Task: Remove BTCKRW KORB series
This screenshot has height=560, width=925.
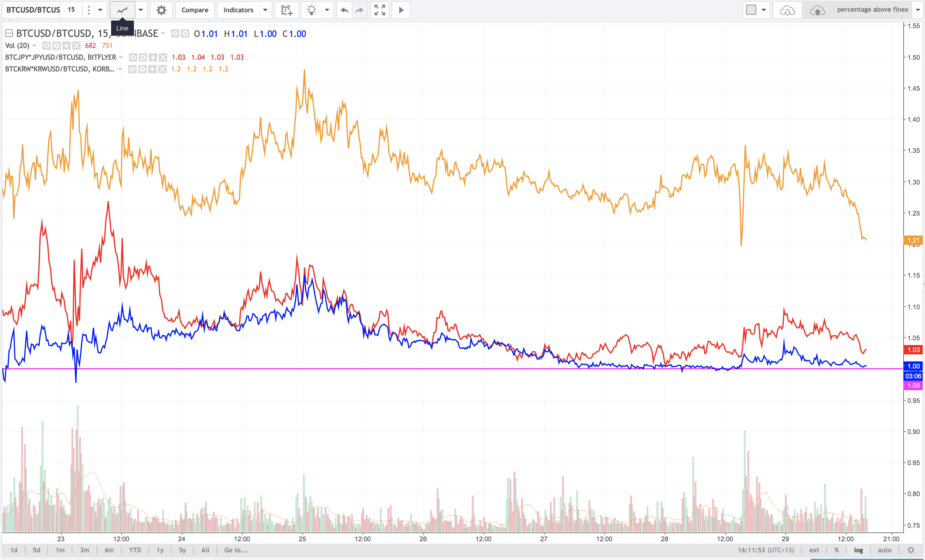Action: (162, 69)
